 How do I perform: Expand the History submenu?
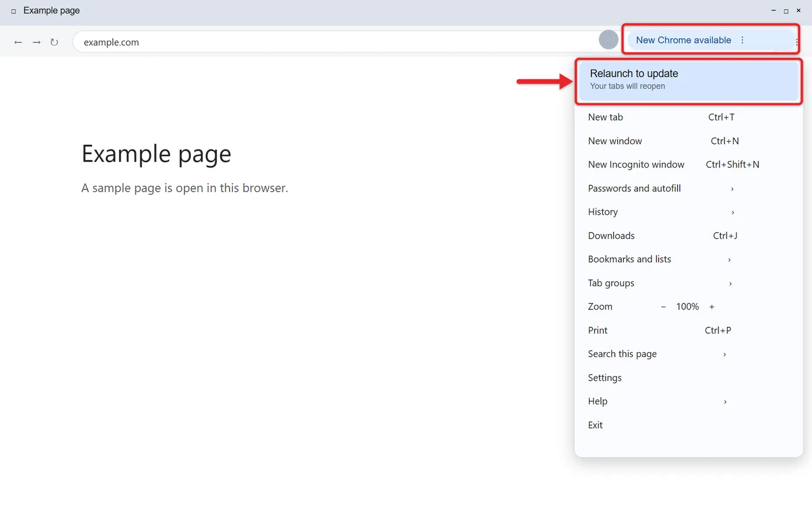pyautogui.click(x=688, y=212)
